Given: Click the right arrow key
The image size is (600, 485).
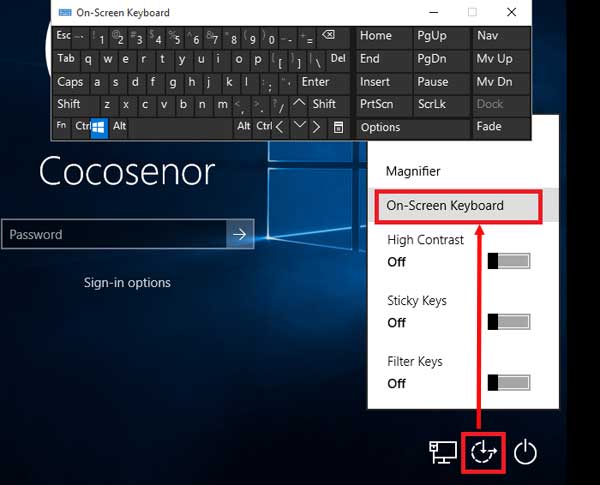Looking at the screenshot, I should coord(316,127).
